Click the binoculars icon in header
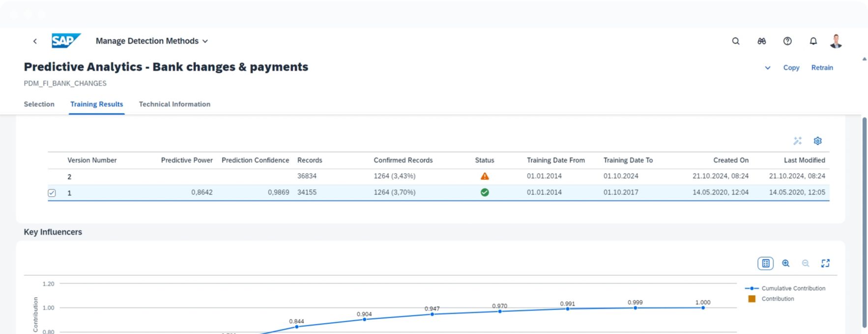The width and height of the screenshot is (868, 334). (x=761, y=41)
